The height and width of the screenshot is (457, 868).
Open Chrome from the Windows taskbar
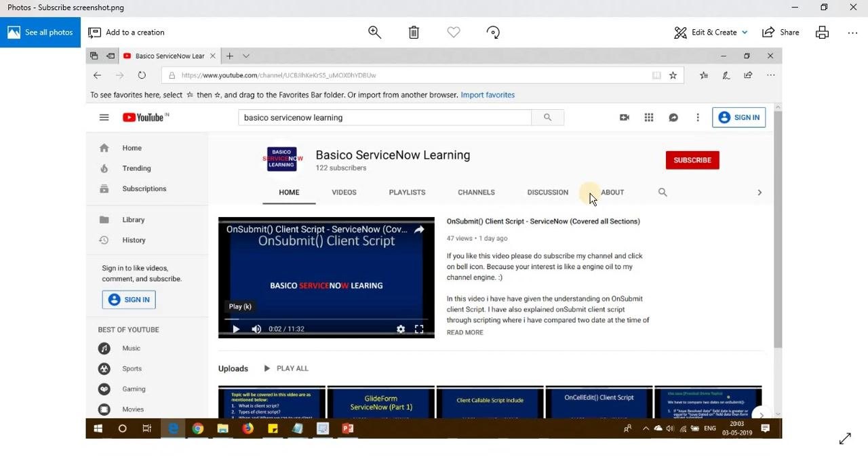point(197,429)
